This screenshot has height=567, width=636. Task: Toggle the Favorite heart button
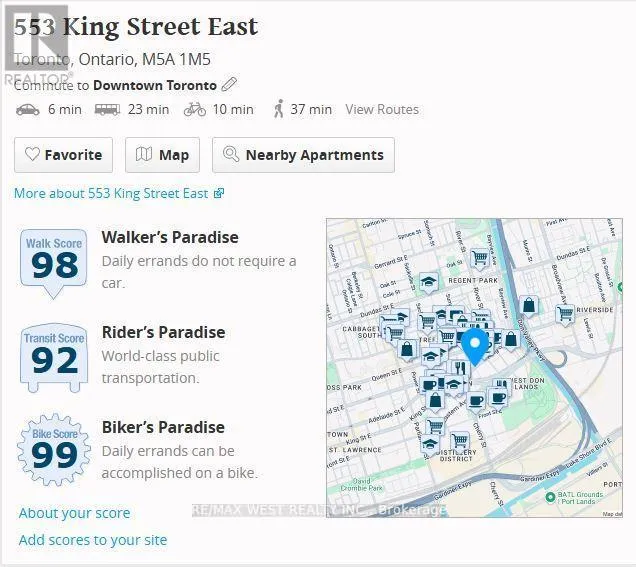(x=63, y=155)
